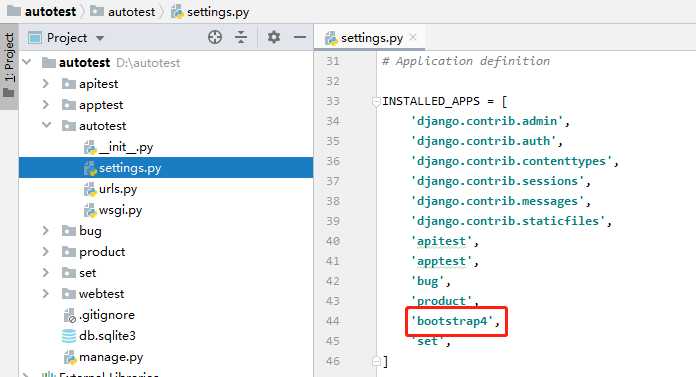This screenshot has height=377, width=696.
Task: Expand the apptest folder
Action: tap(45, 104)
